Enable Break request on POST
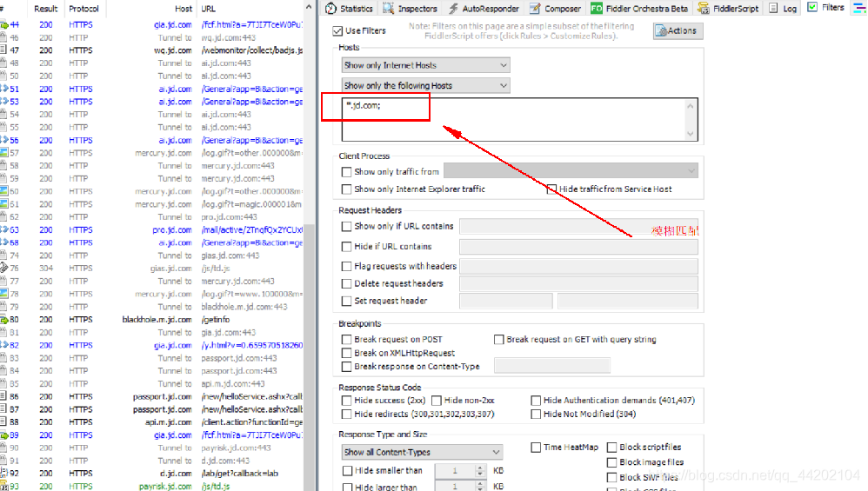 tap(346, 340)
